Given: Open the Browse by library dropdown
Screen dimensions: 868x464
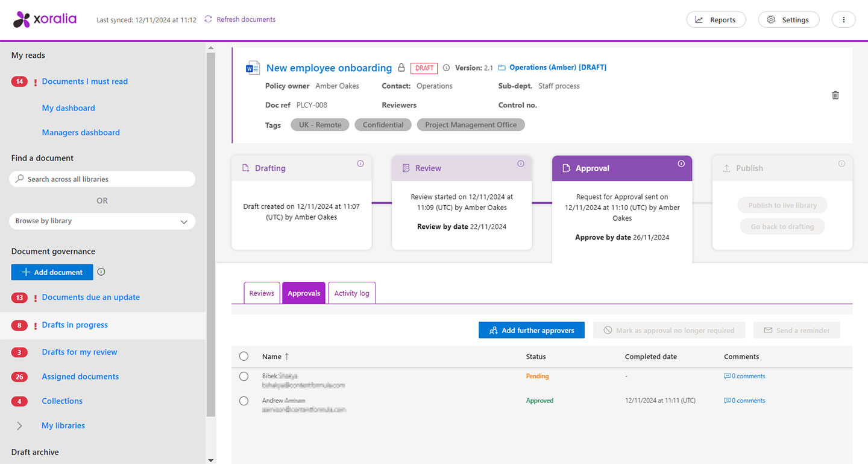Looking at the screenshot, I should (102, 221).
